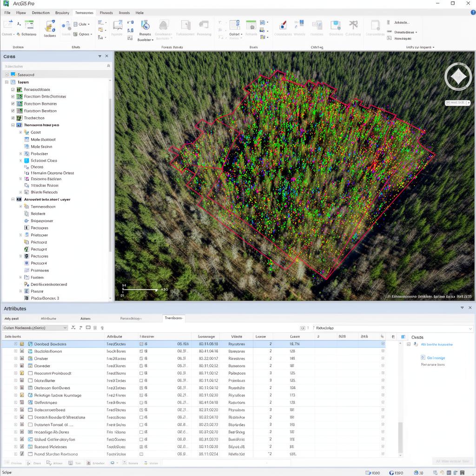
Task: Click the navigation compass in map view
Action: click(458, 77)
